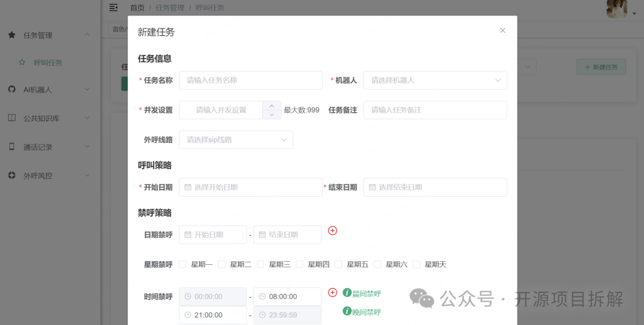The height and width of the screenshot is (325, 644).
Task: Click the 任务名称 input field
Action: 250,80
